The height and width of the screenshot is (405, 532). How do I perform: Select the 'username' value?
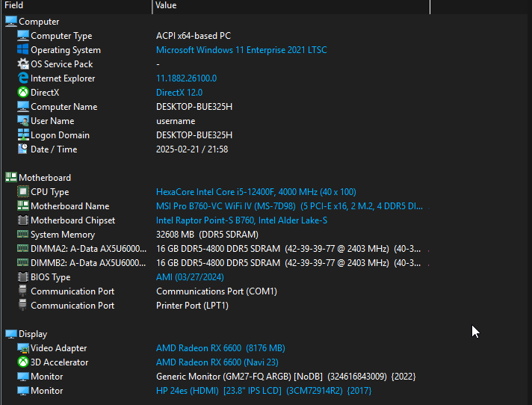click(x=176, y=121)
